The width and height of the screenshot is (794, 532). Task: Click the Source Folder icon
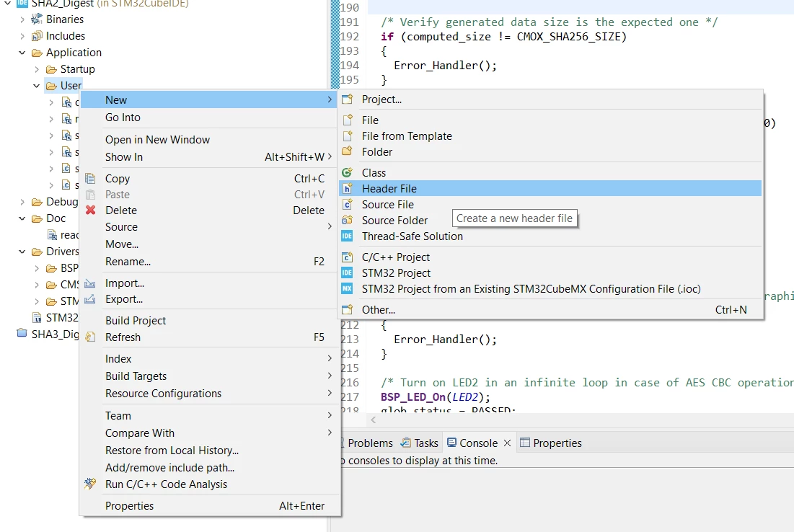[347, 220]
